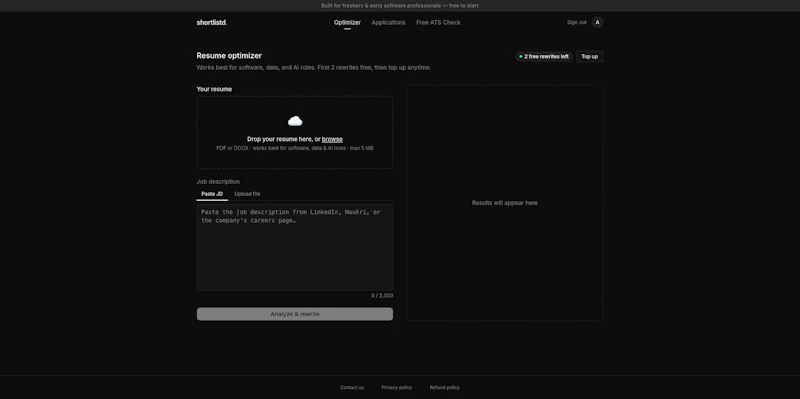Viewport: 800px width, 399px height.
Task: Click the top banner 'Built for freshers' text
Action: coord(399,6)
